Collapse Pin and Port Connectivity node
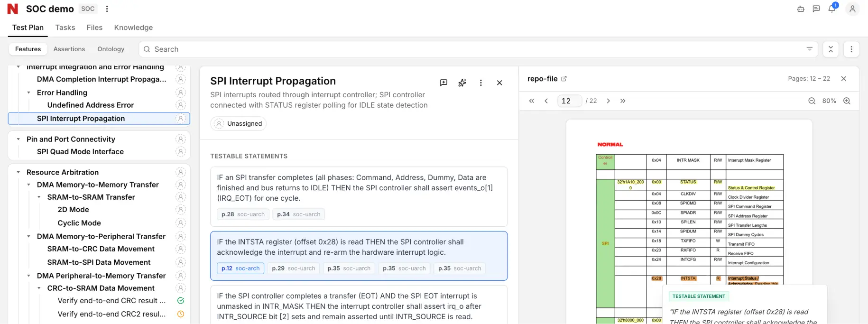This screenshot has height=324, width=868. point(18,139)
